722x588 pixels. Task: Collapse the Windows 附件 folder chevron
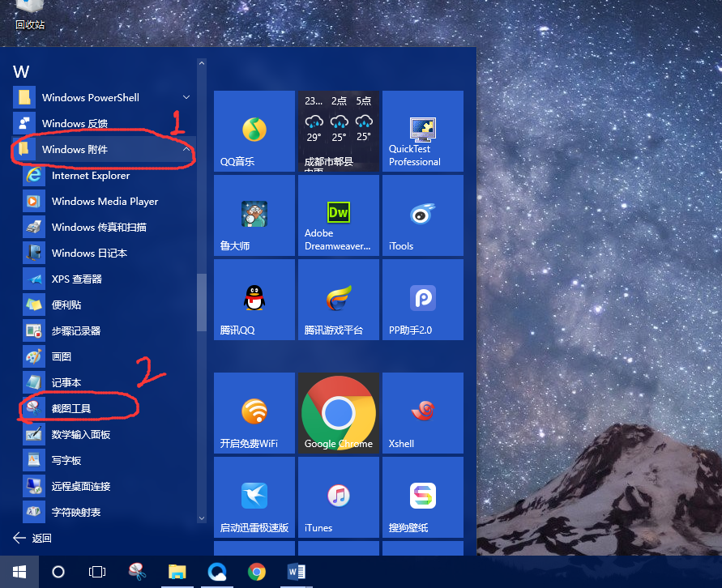tap(186, 149)
